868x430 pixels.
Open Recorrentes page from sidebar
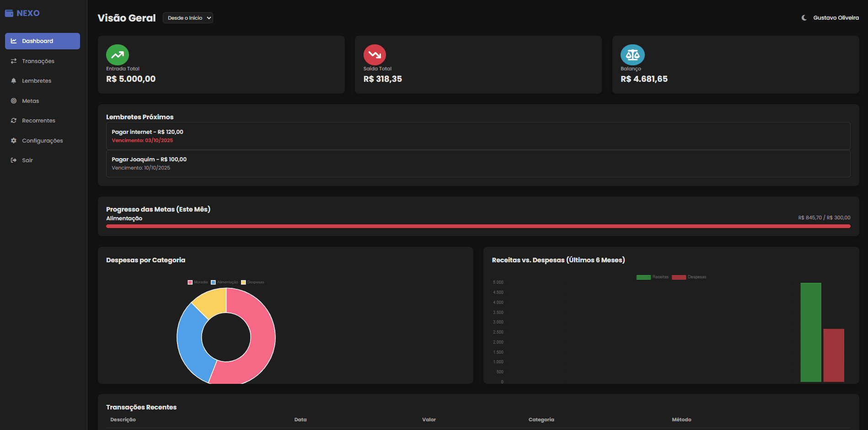click(x=38, y=121)
